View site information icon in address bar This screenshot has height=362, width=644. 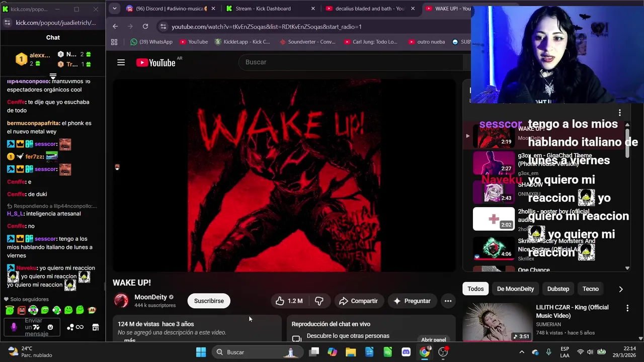163,27
